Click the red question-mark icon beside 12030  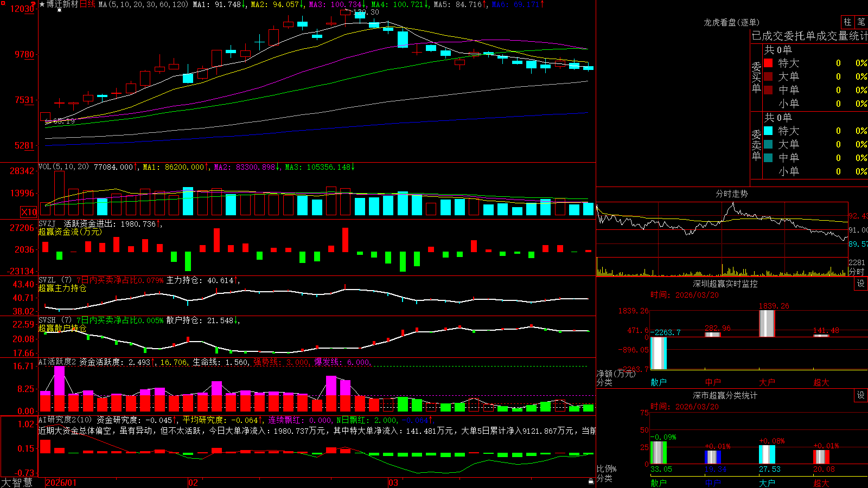(x=34, y=4)
